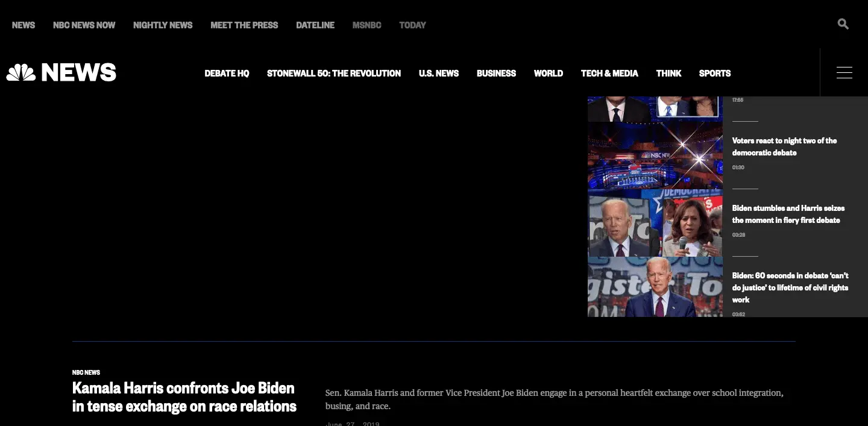Click the 'Sen. Kamala Harris and former' description
The height and width of the screenshot is (426, 868).
coord(555,399)
